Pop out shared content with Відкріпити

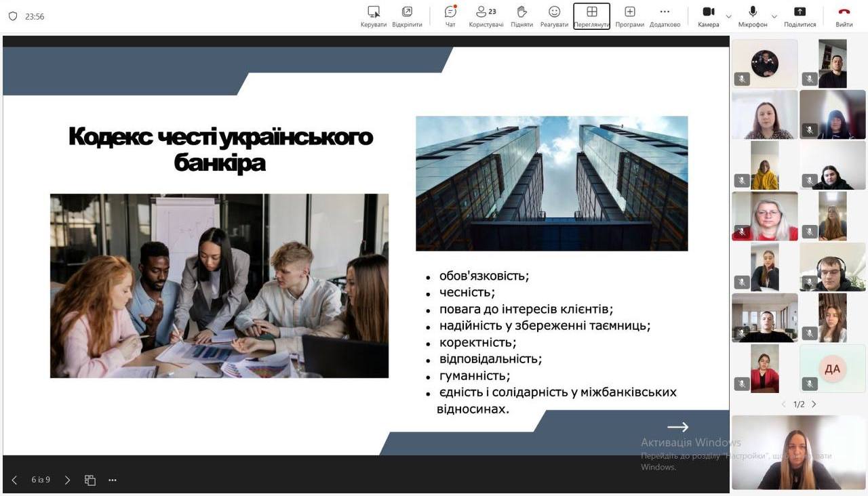click(407, 16)
